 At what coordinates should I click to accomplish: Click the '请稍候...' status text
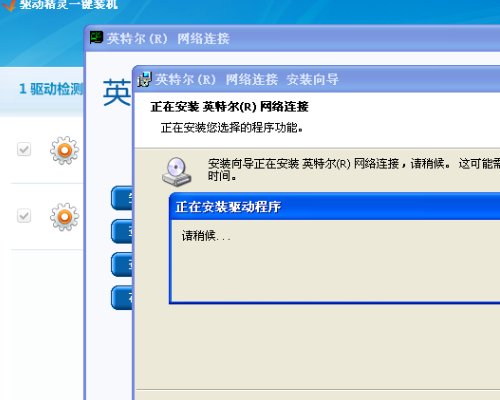(206, 236)
